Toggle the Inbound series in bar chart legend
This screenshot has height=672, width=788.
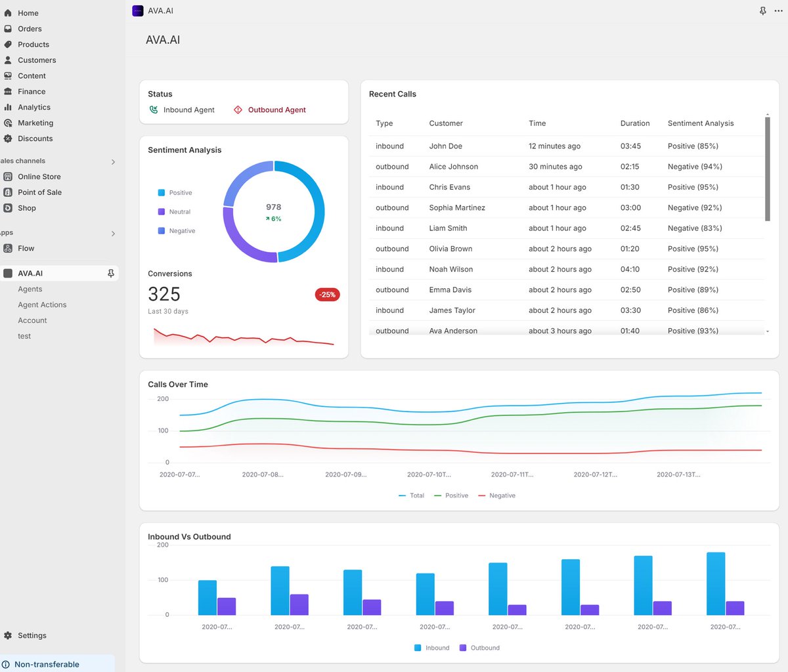click(432, 648)
